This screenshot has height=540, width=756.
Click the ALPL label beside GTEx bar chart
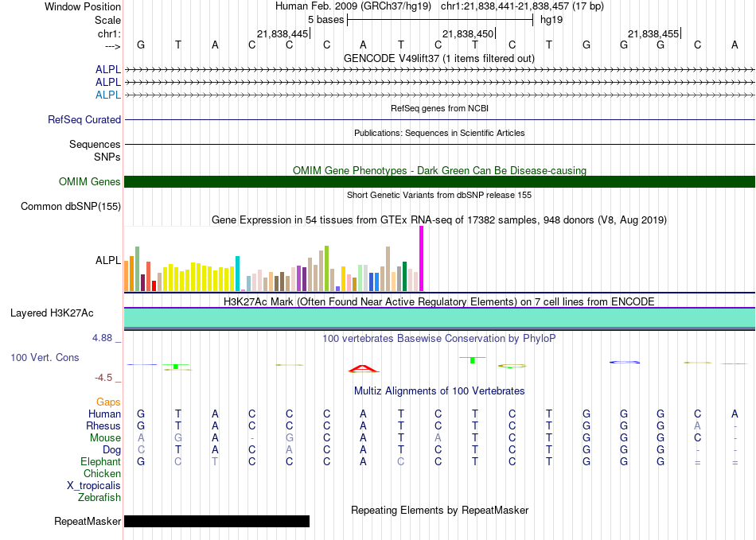[108, 260]
